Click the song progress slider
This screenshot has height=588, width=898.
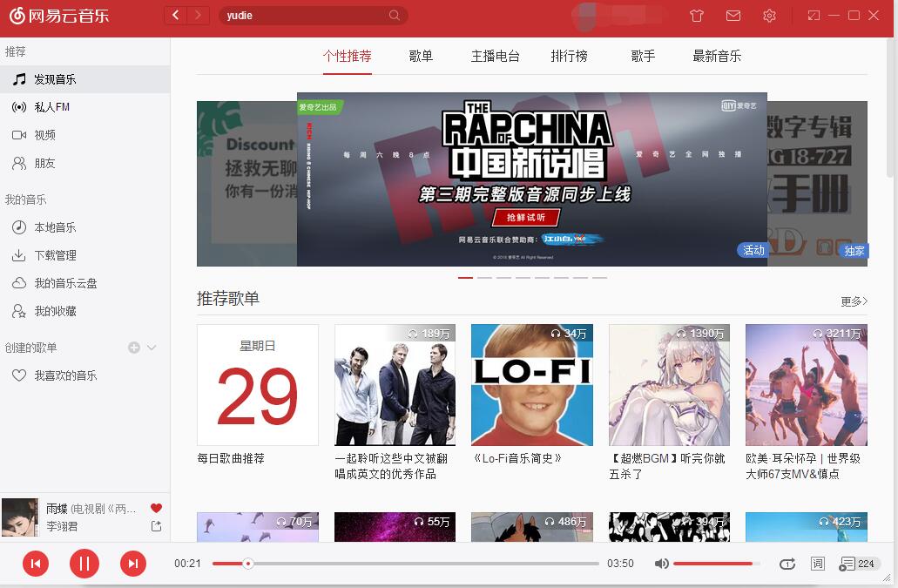(406, 564)
